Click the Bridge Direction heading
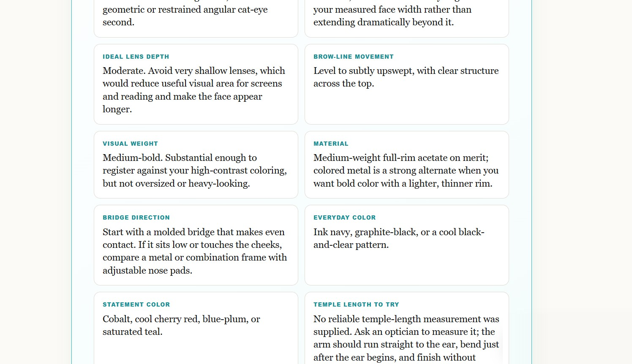Screen dimensions: 632x364 (136, 217)
